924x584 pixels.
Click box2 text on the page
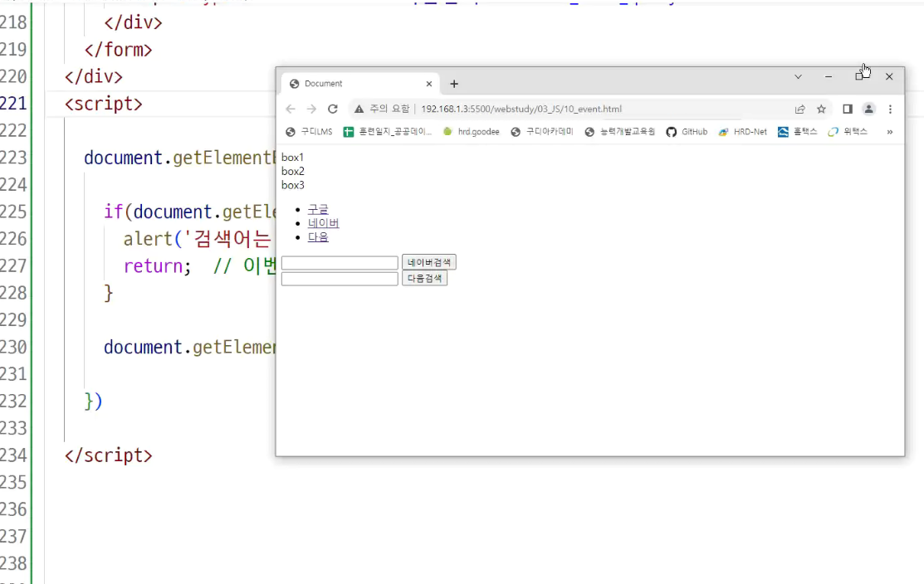point(293,172)
